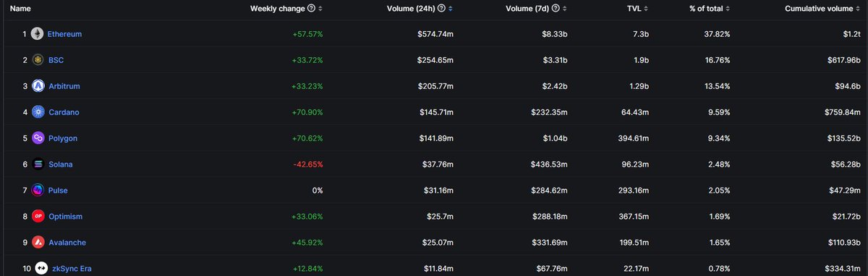Sort by Weekly change arrows

[x=320, y=9]
